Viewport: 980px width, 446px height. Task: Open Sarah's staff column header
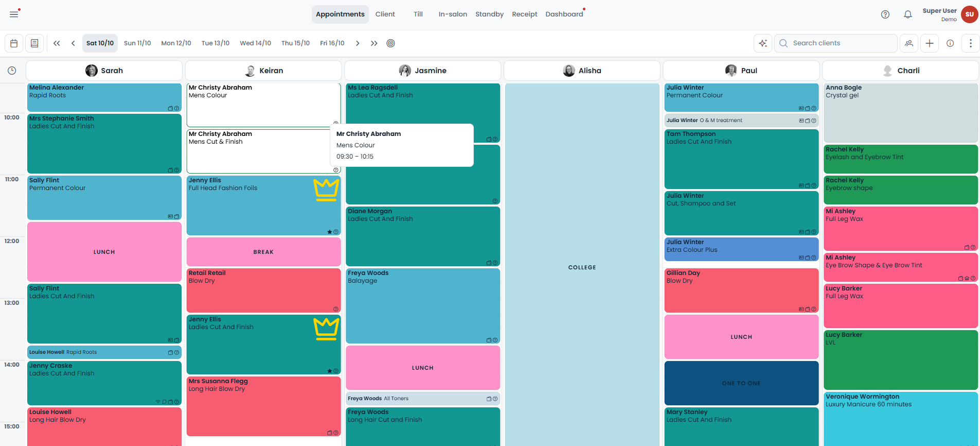pos(104,71)
